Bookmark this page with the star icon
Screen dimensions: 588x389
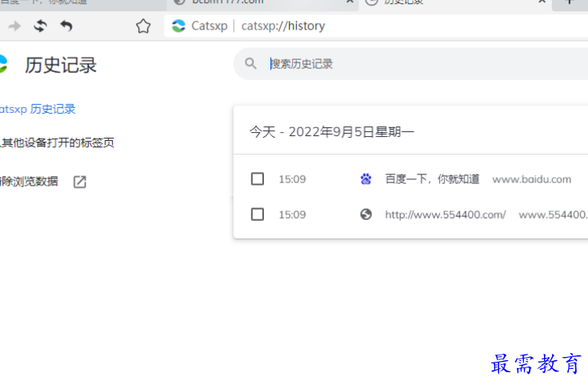tap(143, 26)
